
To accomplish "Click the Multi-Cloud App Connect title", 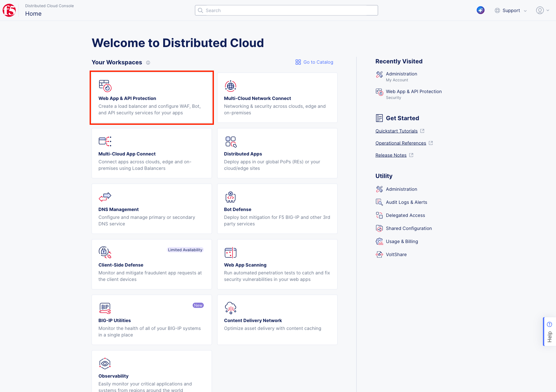I will click(x=127, y=154).
